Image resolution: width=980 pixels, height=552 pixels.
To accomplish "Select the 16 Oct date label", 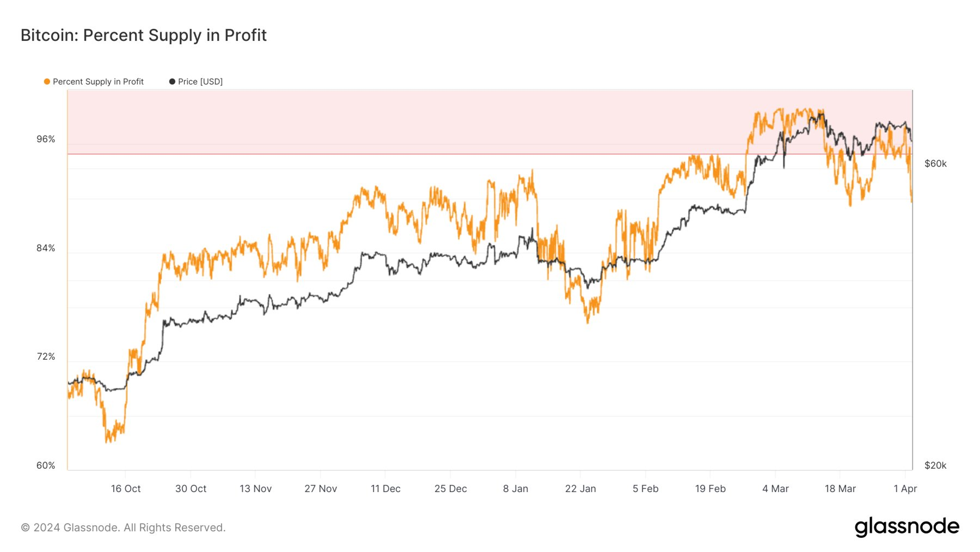I will click(x=126, y=489).
